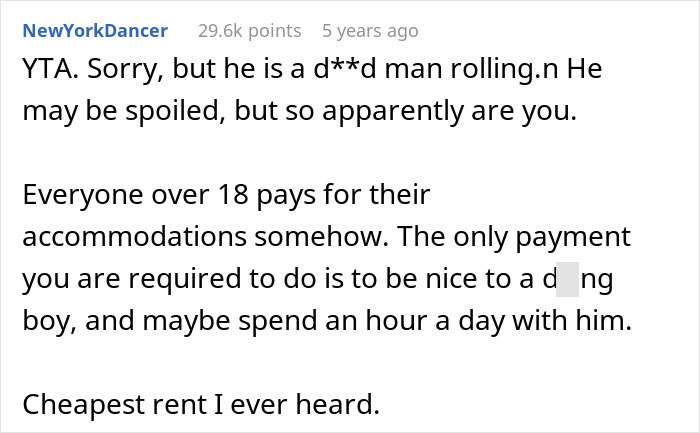Click the 29.6k points score
700x433 pixels.
[x=249, y=31]
